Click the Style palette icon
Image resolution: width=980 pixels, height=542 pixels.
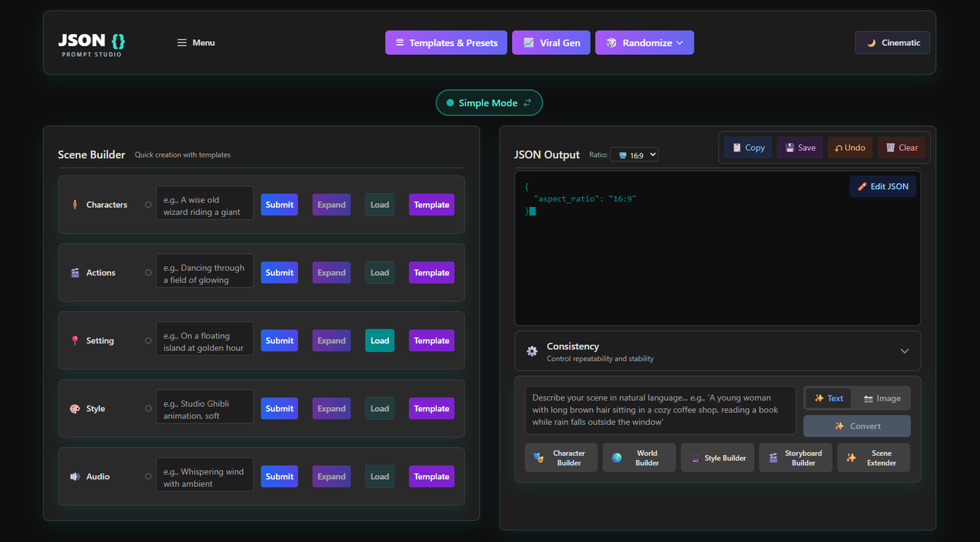[75, 408]
